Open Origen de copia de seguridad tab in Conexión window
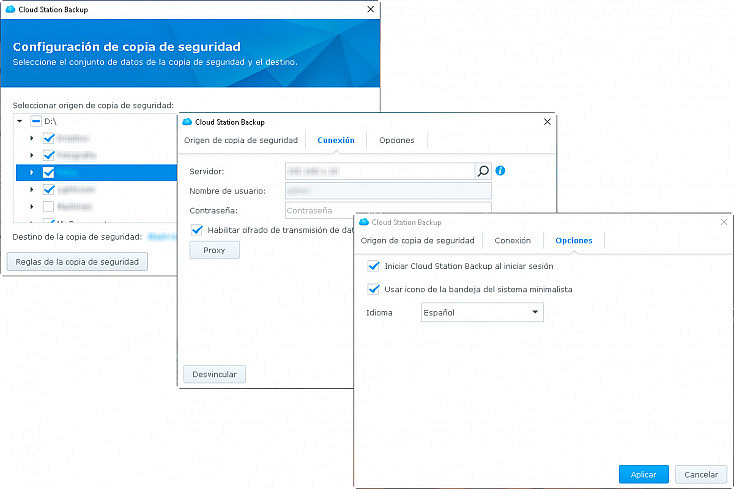 tap(241, 140)
